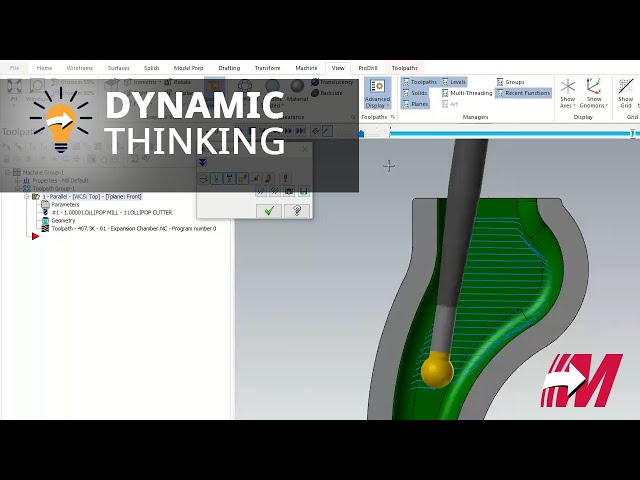Toggle the Solids manager
640x480 pixels.
tap(415, 93)
